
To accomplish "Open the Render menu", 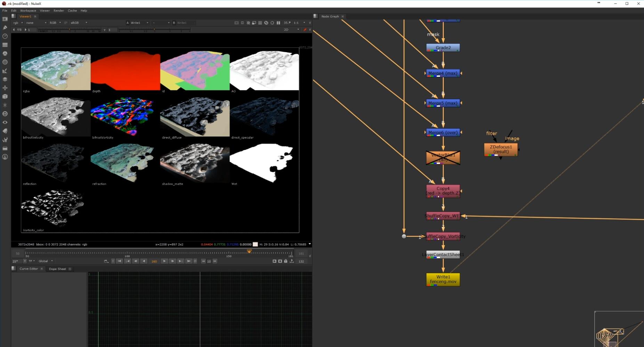I will click(x=59, y=10).
